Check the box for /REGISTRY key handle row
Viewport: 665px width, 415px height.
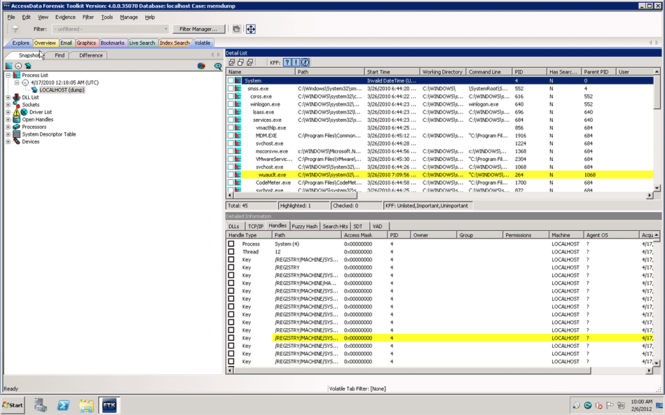tap(231, 267)
